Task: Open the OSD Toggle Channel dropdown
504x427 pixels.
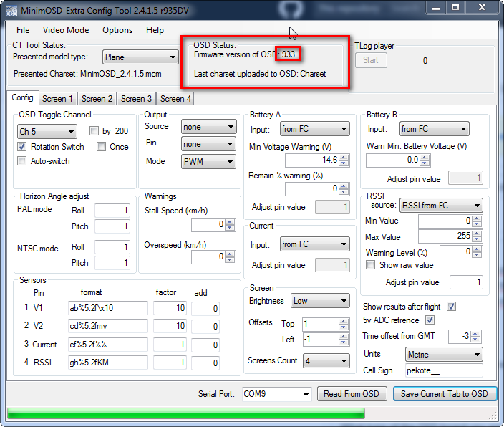Action: [x=47, y=132]
